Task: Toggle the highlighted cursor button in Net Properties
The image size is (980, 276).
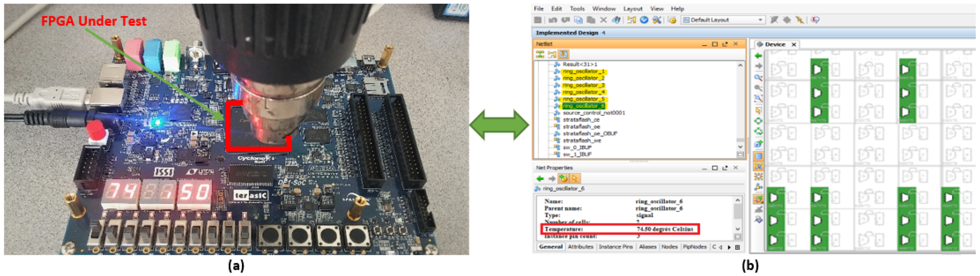Action: [574, 179]
